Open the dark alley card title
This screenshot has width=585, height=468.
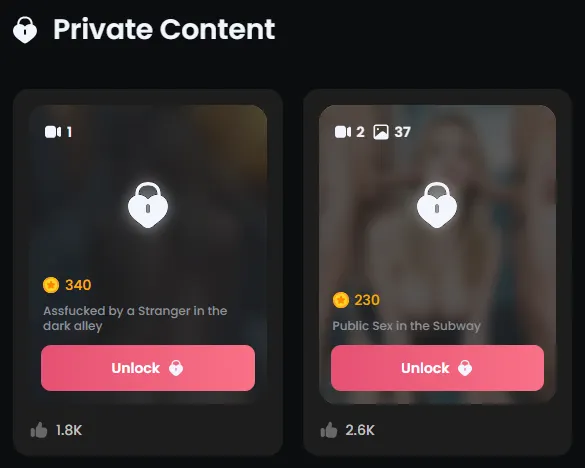tap(135, 318)
